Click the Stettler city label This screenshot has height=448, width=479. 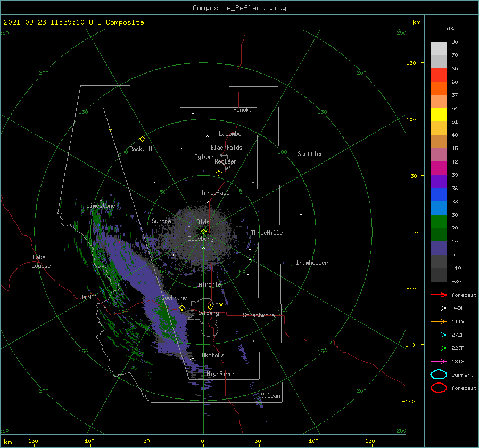(x=310, y=154)
